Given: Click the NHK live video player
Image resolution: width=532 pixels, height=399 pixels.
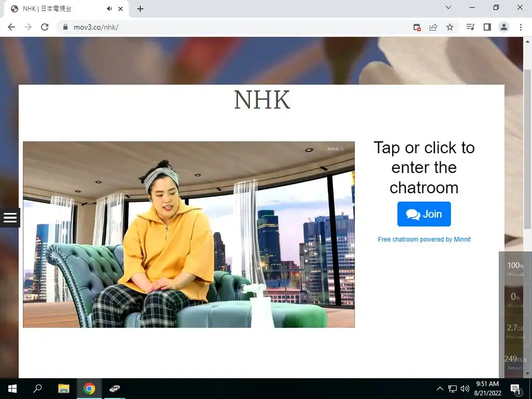Looking at the screenshot, I should pyautogui.click(x=189, y=234).
